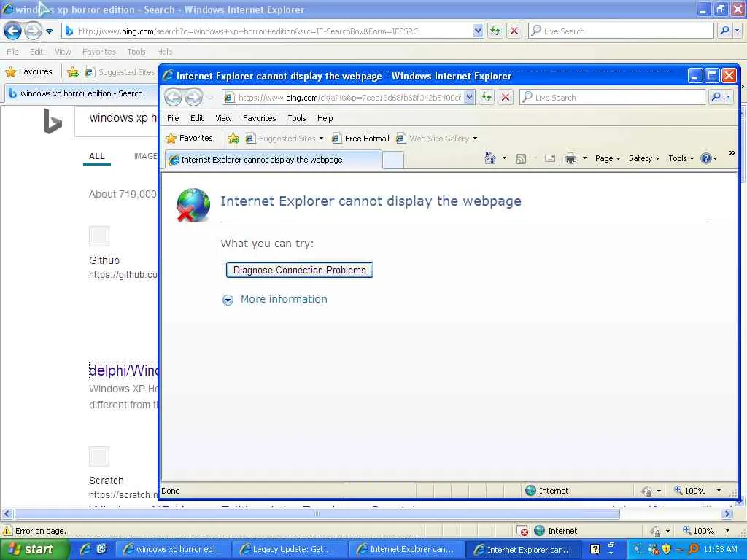747x560 pixels.
Task: Click Live Search box in front window
Action: (x=612, y=98)
